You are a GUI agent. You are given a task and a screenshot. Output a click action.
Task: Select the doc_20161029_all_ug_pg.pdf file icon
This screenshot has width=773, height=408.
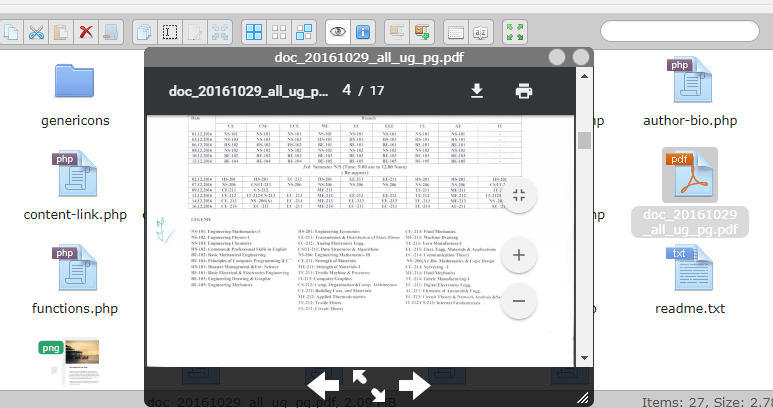pos(690,175)
